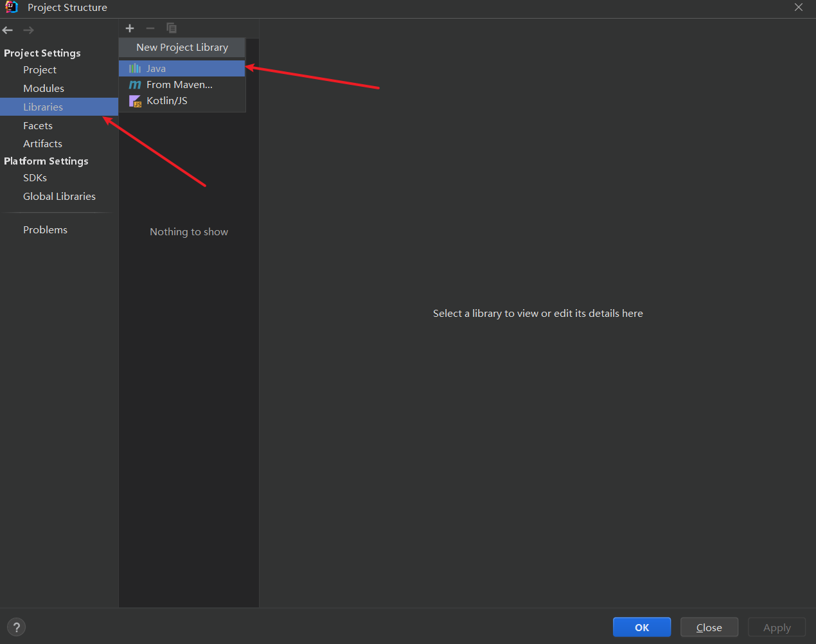Click the Project Settings heading
This screenshot has height=644, width=816.
(42, 53)
